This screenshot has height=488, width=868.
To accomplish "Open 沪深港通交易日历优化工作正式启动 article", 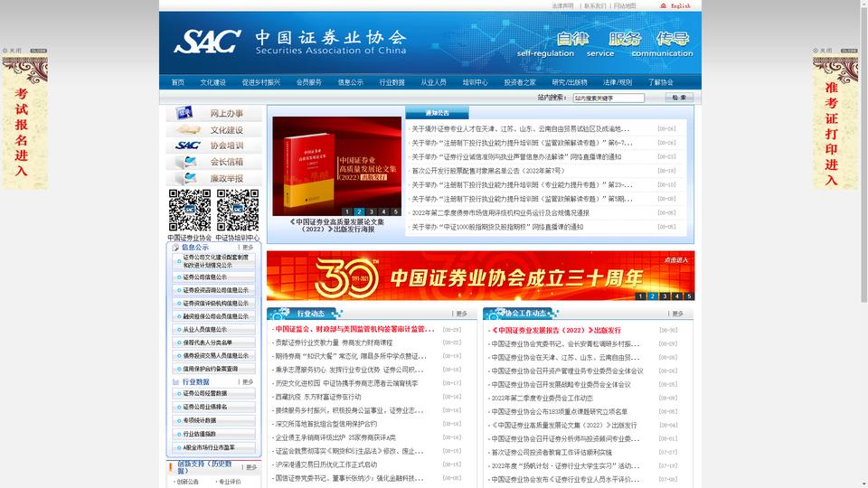I will [x=326, y=465].
